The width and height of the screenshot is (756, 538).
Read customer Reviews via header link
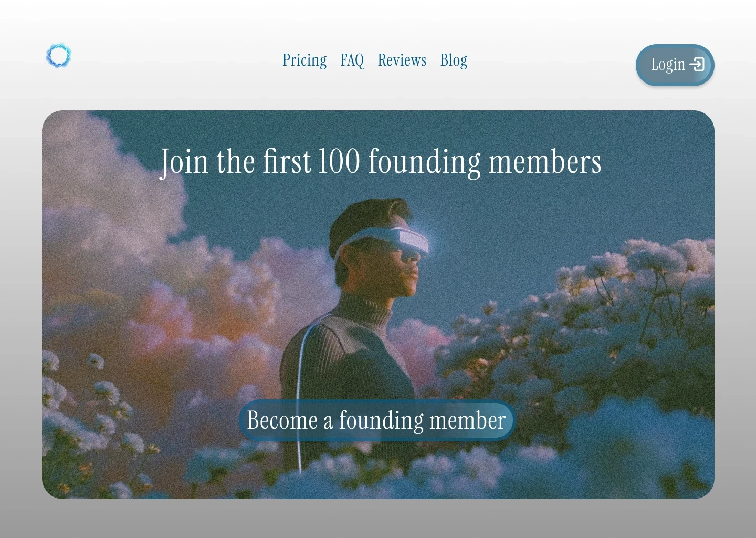point(402,60)
